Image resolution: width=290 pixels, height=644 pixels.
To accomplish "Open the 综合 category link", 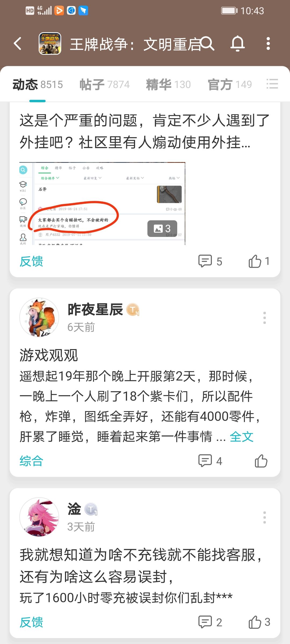I will click(31, 461).
